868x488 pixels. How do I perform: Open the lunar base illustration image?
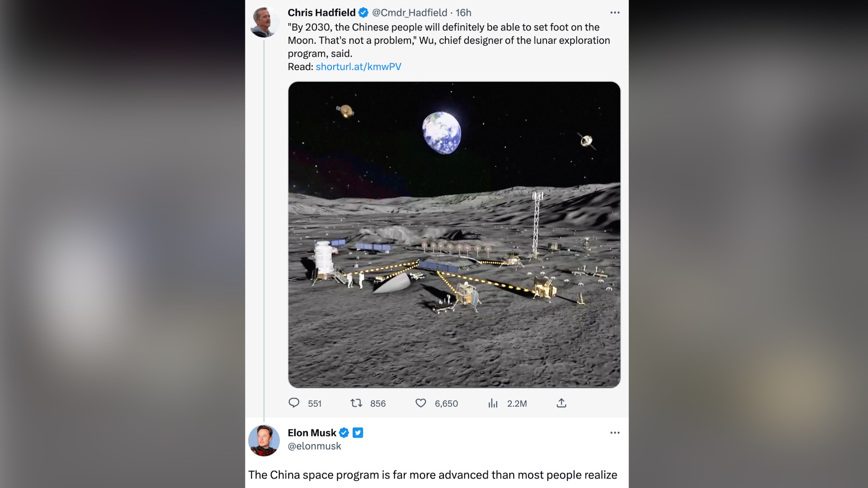click(x=454, y=235)
